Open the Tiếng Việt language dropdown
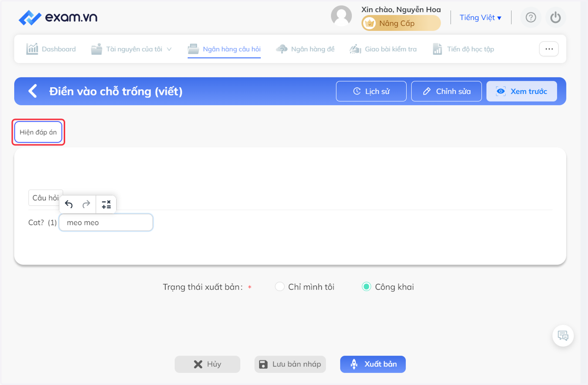Image resolution: width=588 pixels, height=385 pixels. click(x=480, y=18)
